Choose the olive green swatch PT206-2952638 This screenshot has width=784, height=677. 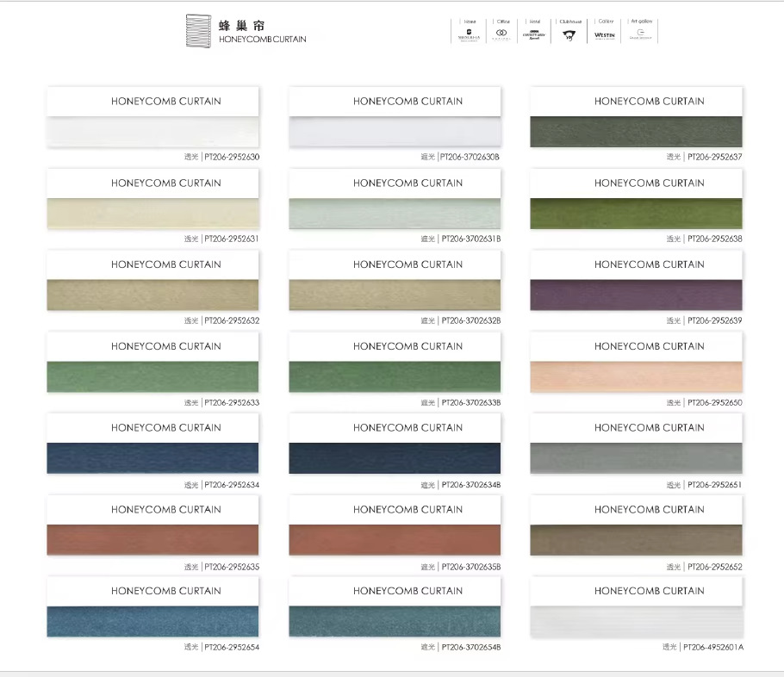coord(636,213)
